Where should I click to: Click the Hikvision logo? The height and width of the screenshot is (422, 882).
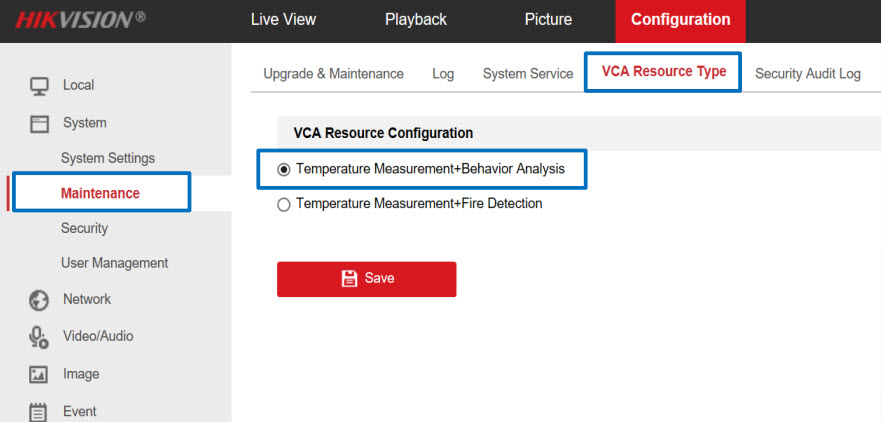coord(80,20)
